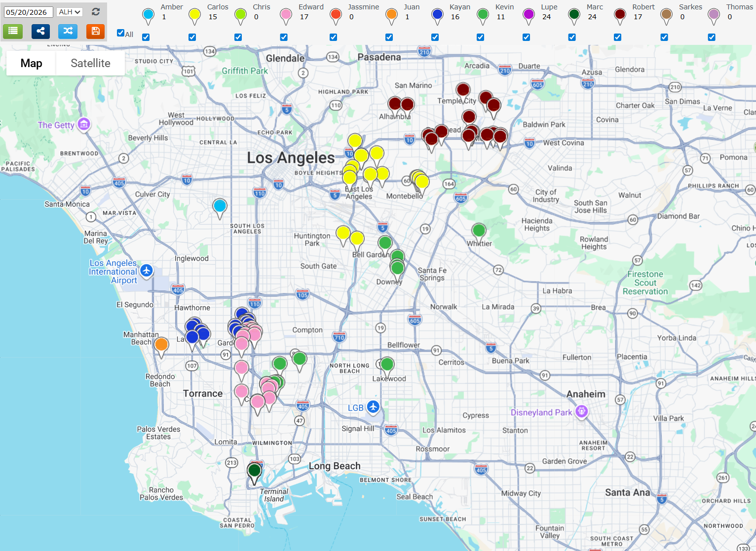This screenshot has height=551, width=756.
Task: Uncheck Chris's visibility checkbox
Action: pyautogui.click(x=238, y=37)
